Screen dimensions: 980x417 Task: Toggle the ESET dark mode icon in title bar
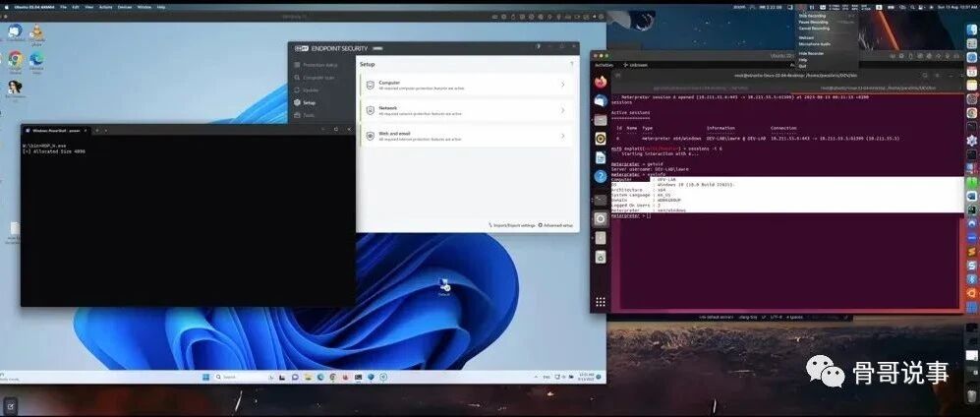click(538, 47)
